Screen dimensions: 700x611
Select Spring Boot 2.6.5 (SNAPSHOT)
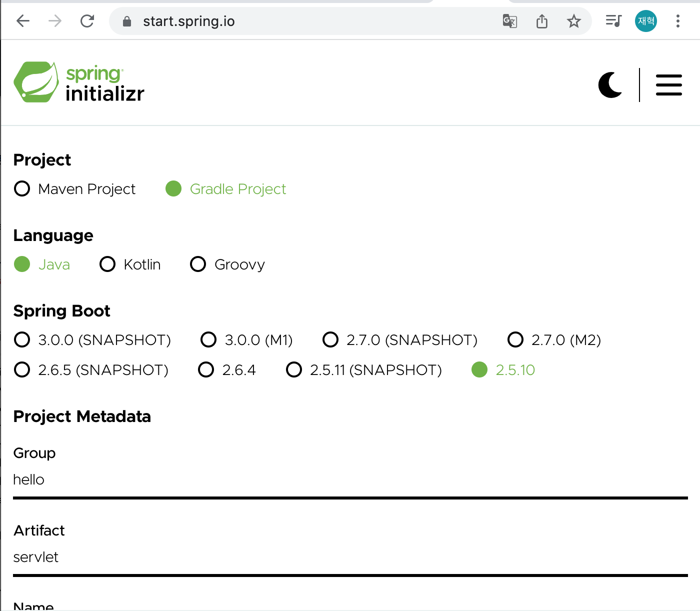pos(91,370)
